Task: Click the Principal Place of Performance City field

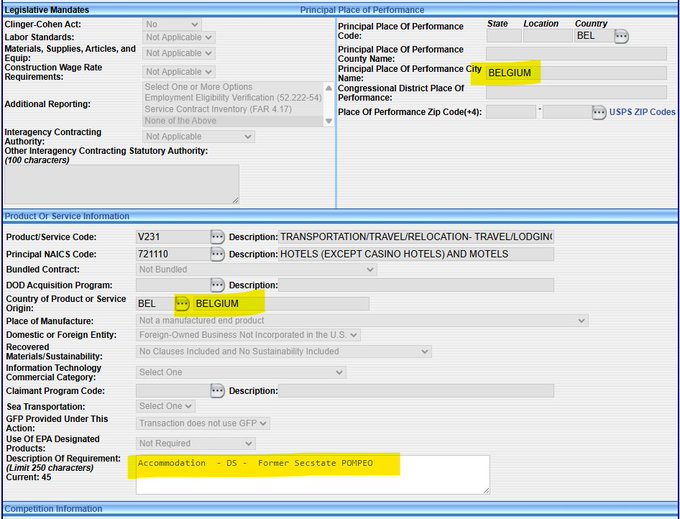Action: 575,72
